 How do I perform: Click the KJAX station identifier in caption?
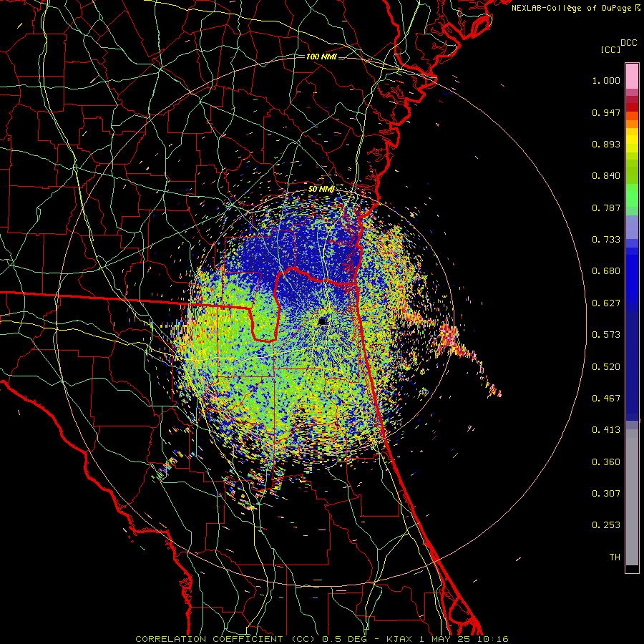[x=401, y=639]
